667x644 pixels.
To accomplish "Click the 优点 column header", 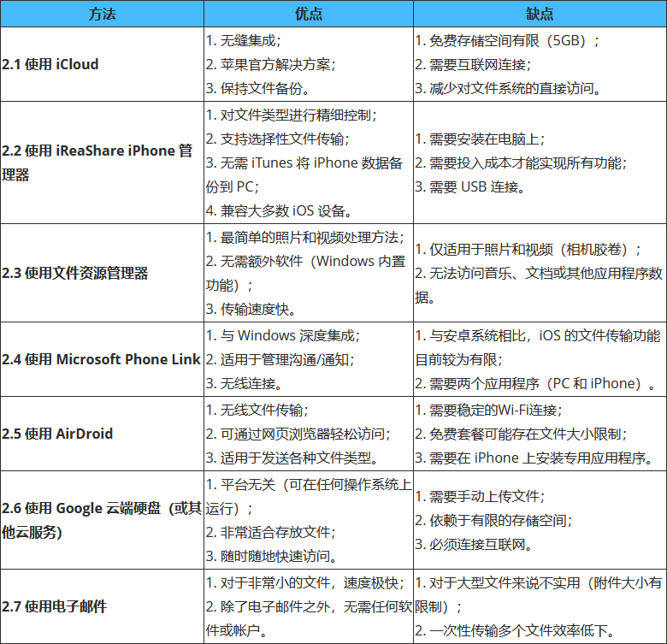I will [309, 14].
